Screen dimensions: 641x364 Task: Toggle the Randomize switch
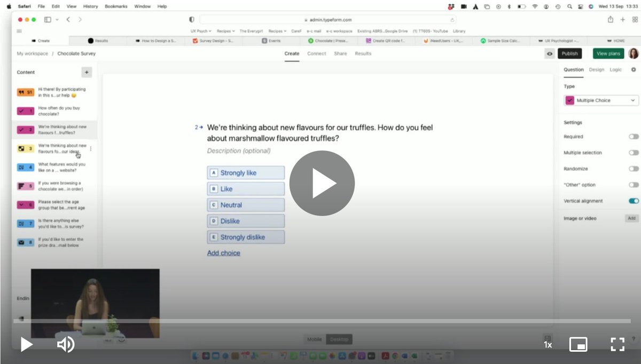pyautogui.click(x=634, y=169)
